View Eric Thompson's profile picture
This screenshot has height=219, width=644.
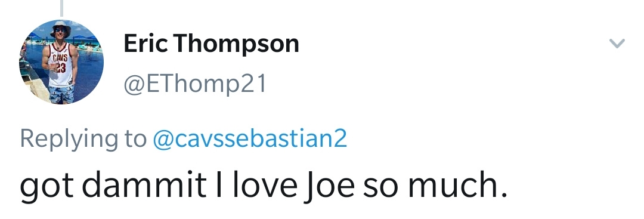coord(61,61)
